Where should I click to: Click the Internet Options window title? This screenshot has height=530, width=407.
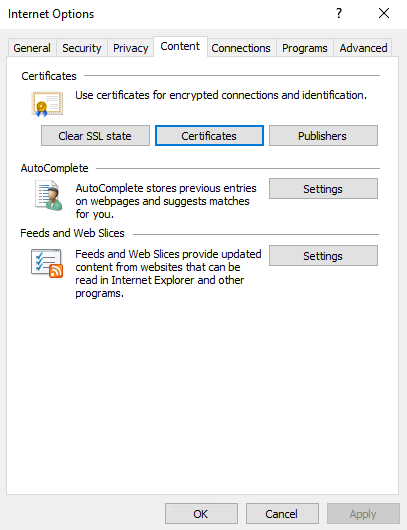coord(51,14)
